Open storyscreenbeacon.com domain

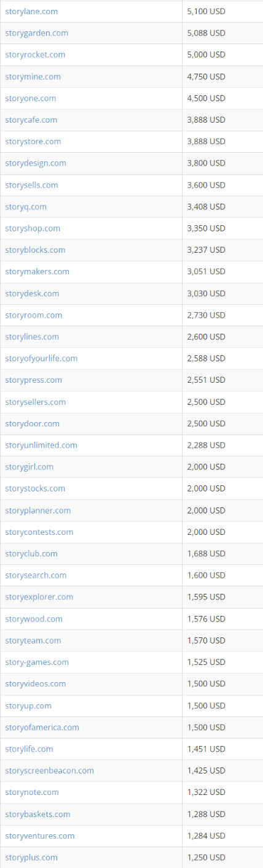click(x=49, y=770)
